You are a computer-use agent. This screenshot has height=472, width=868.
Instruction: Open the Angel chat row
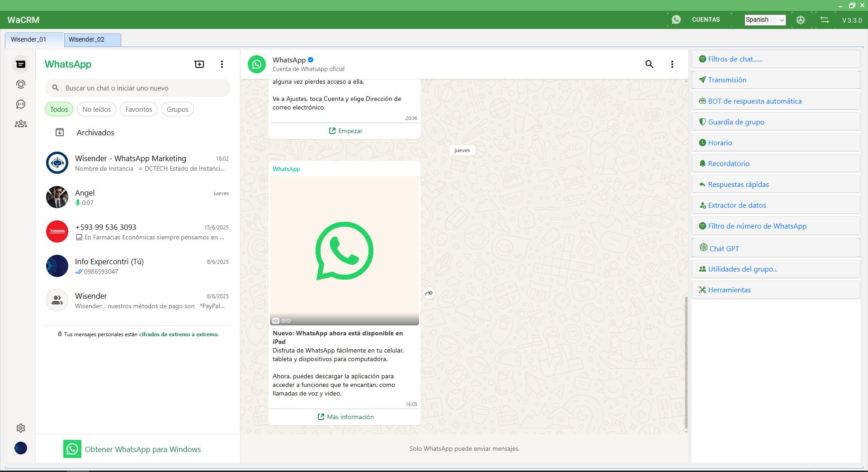point(138,197)
